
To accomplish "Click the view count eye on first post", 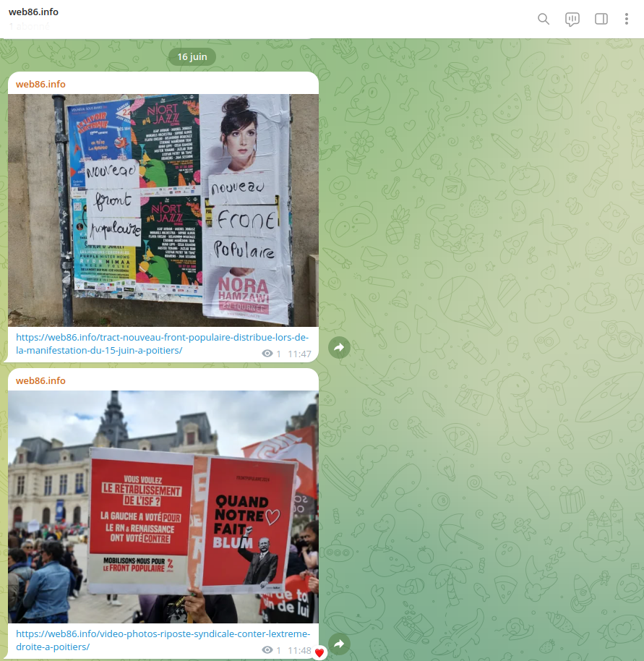I will 267,354.
